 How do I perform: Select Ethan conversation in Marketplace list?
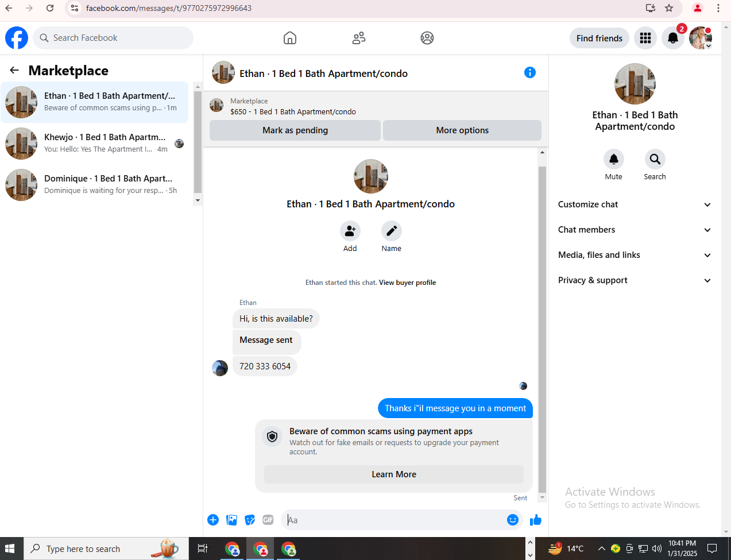coord(95,102)
